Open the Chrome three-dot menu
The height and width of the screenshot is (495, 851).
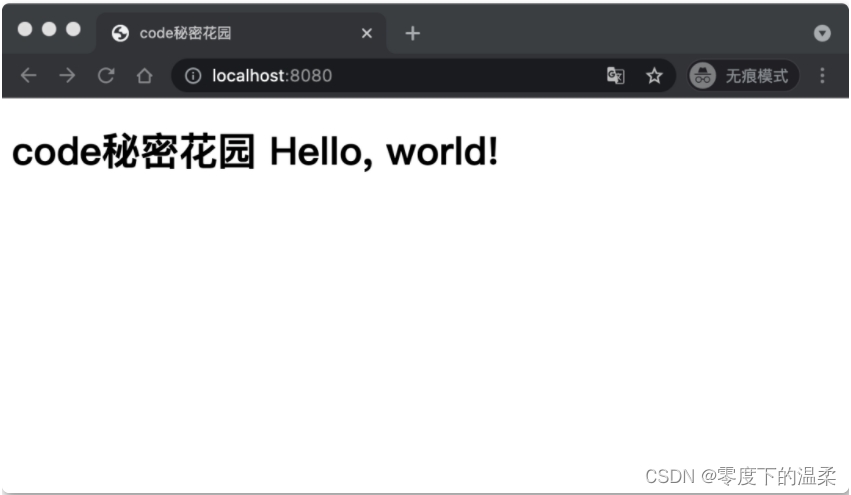(x=822, y=75)
